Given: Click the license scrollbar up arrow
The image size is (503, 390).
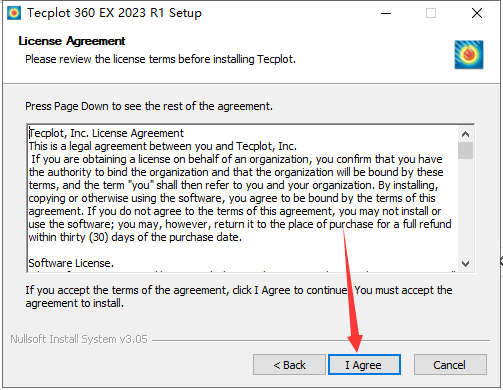Looking at the screenshot, I should 465,134.
